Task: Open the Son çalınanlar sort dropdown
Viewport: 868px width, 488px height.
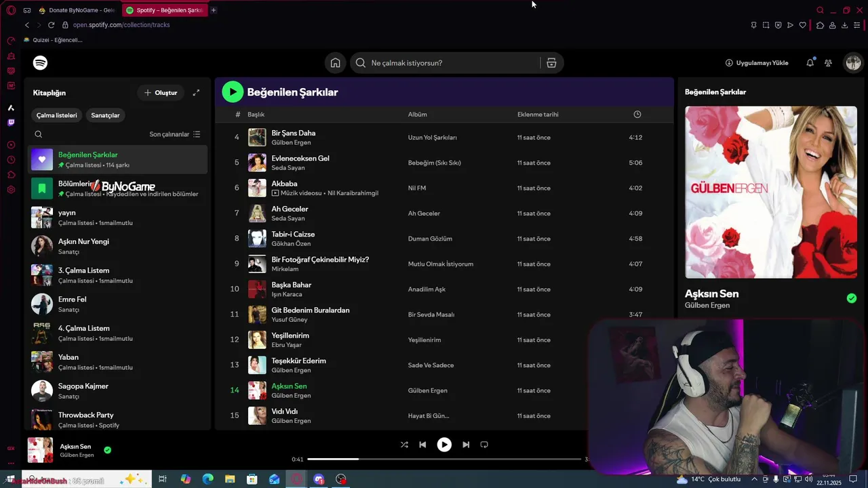Action: coord(174,134)
